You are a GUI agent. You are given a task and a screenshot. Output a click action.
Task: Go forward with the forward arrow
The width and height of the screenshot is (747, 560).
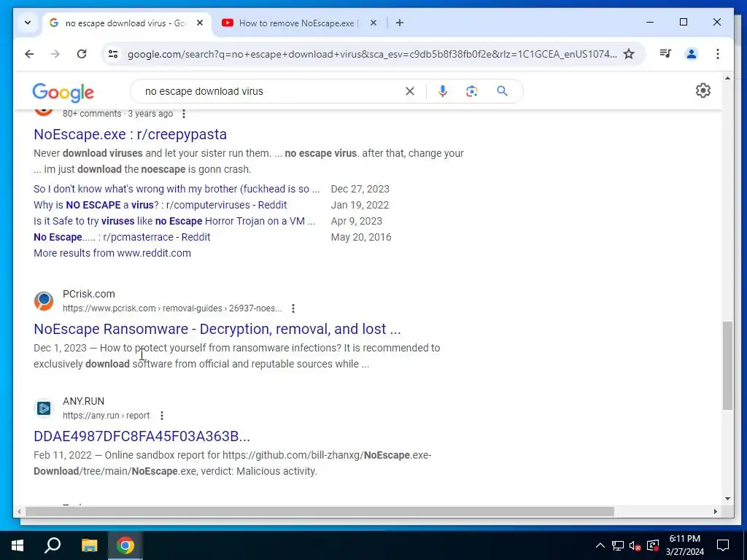coord(55,54)
